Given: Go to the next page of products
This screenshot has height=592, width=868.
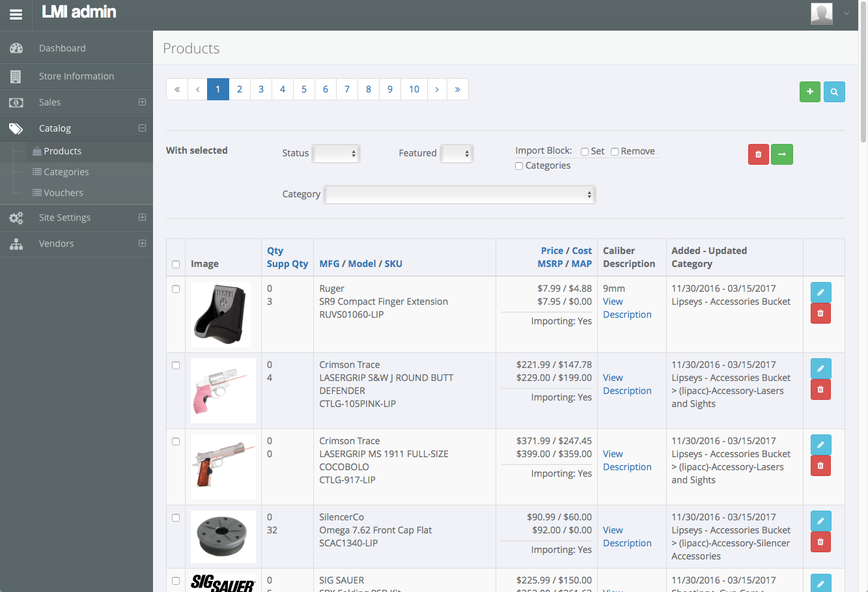Looking at the screenshot, I should coord(437,89).
